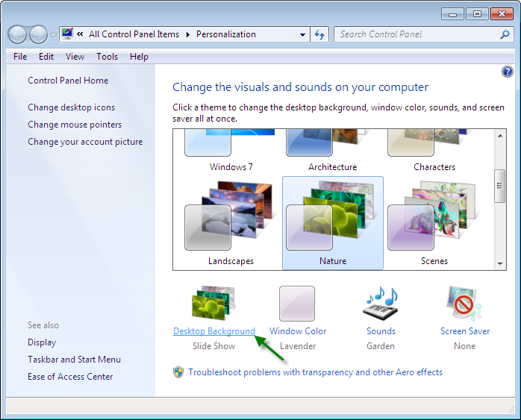Select the Landscapes theme
This screenshot has height=420, width=521.
[x=231, y=223]
